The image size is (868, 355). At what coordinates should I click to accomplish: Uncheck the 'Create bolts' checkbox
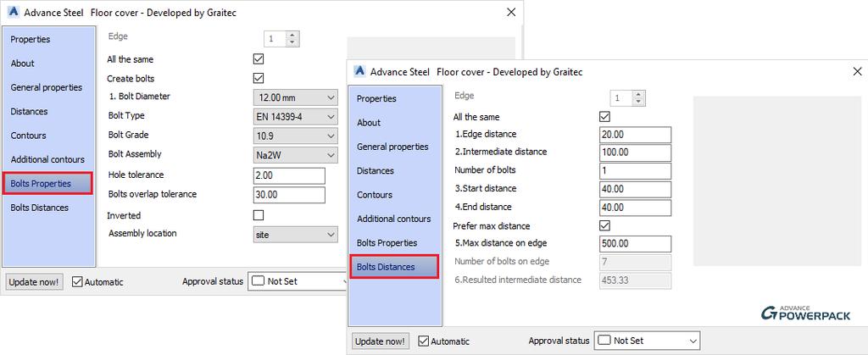(x=258, y=78)
